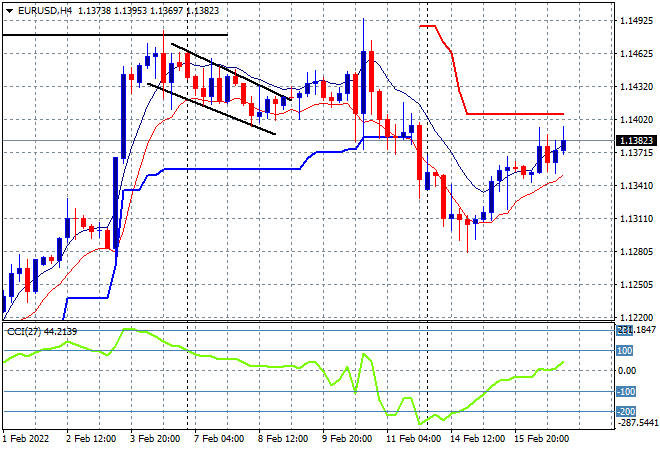This screenshot has width=660, height=450.
Task: Click the 1.14020 price axis label
Action: tap(636, 120)
